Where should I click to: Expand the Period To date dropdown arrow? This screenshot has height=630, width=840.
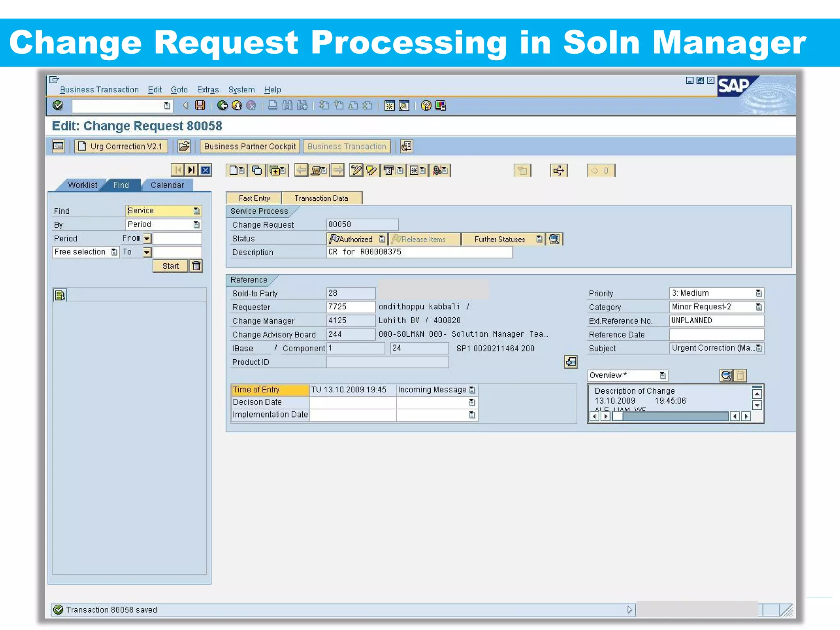(147, 252)
